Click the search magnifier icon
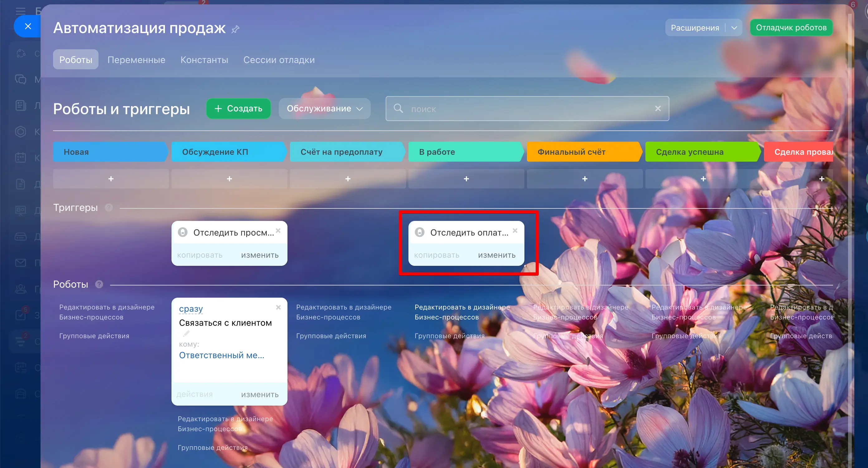This screenshot has width=868, height=468. tap(398, 108)
